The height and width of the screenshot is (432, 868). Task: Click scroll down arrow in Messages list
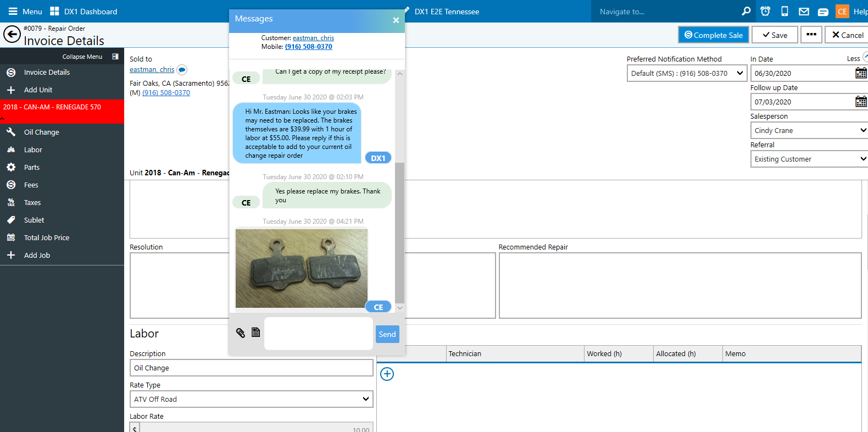[400, 308]
